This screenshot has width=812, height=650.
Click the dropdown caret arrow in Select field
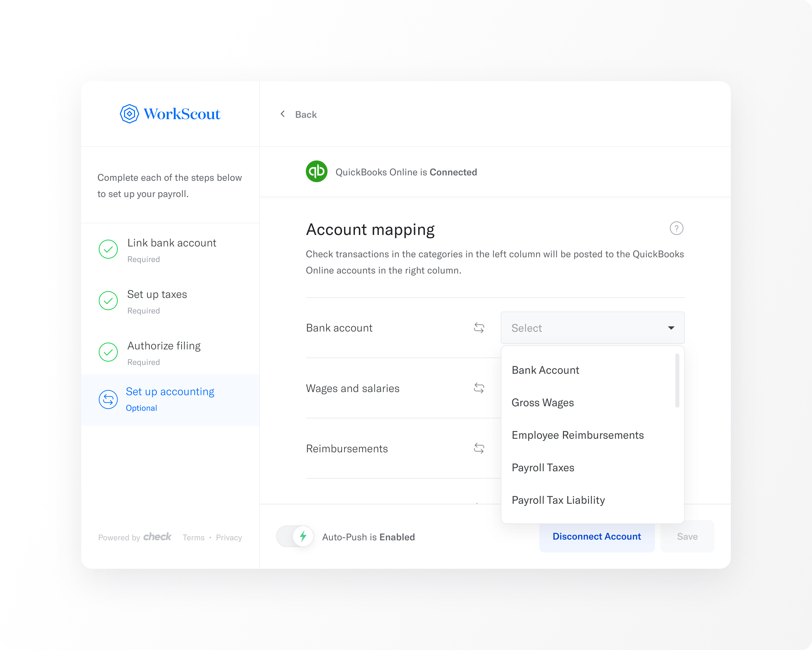(x=671, y=328)
